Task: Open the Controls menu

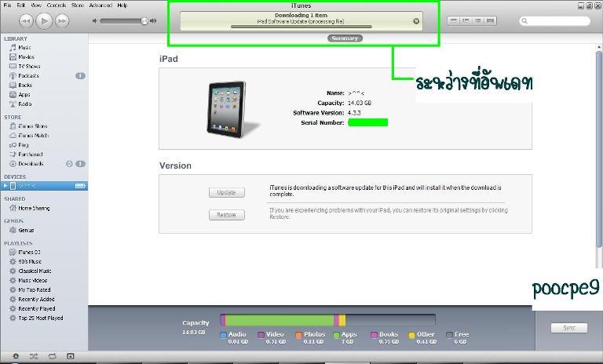Action: coord(57,5)
